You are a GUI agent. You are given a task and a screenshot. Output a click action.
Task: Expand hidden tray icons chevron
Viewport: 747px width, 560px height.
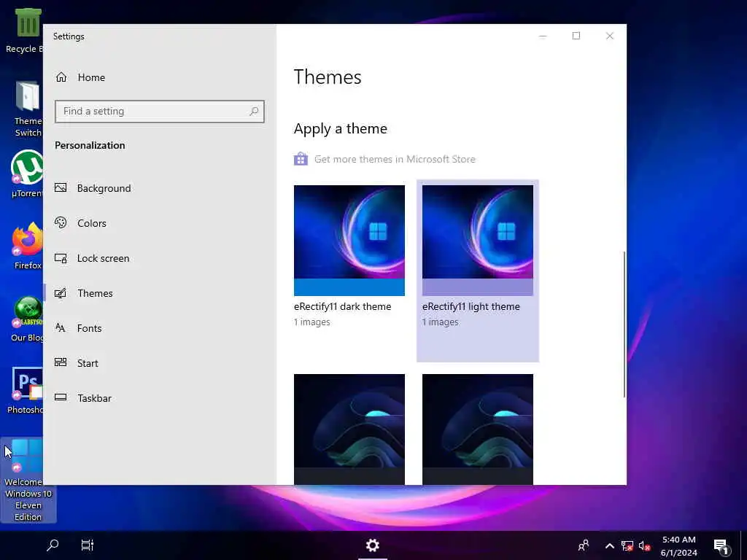(x=609, y=545)
